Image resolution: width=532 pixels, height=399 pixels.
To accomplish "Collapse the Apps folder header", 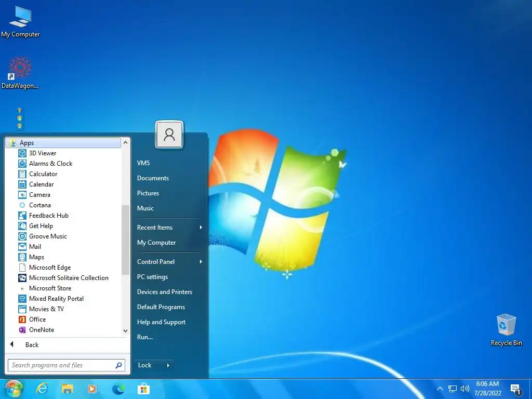I will pos(63,143).
